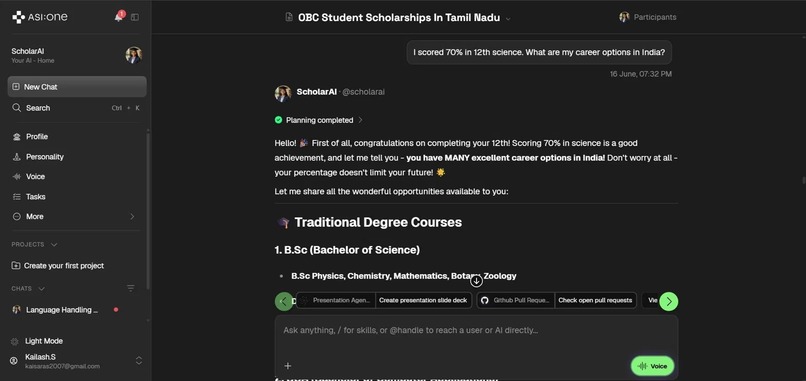Click the Search magnifier icon
This screenshot has width=806, height=381.
tap(16, 108)
